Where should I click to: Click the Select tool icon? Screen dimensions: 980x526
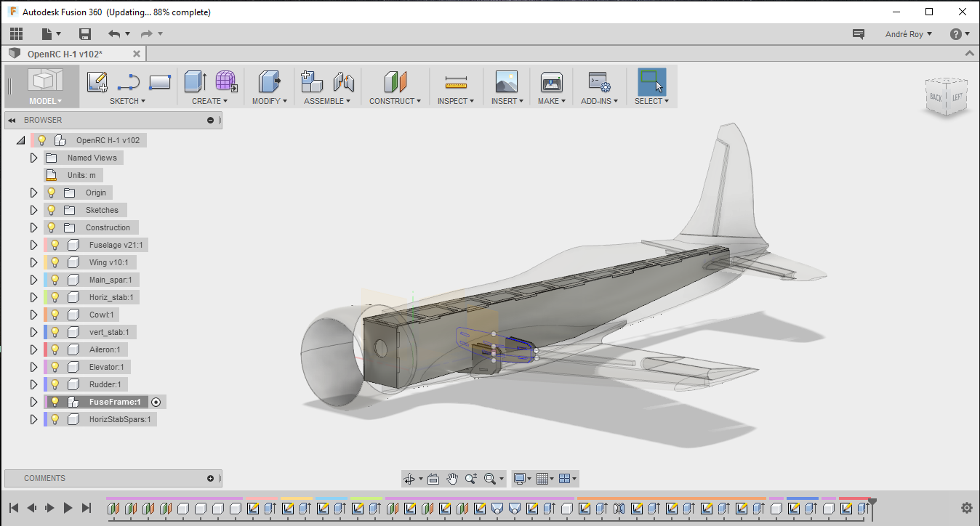tap(651, 81)
